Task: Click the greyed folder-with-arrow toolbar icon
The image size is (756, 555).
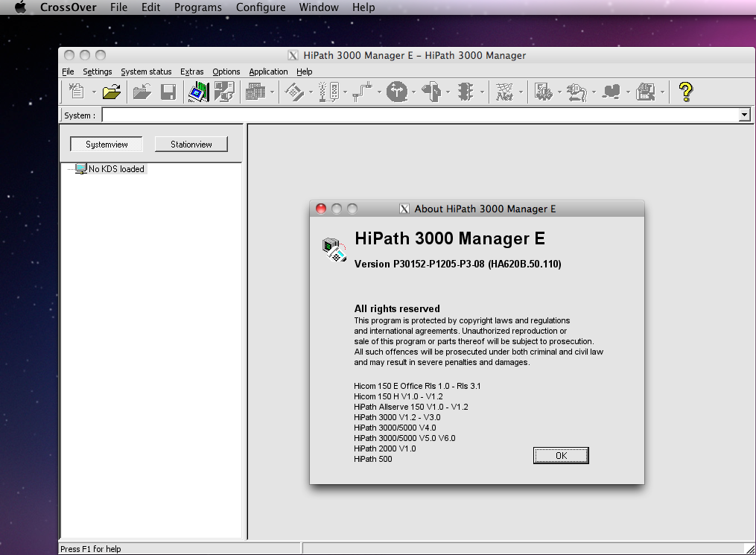Action: (142, 92)
